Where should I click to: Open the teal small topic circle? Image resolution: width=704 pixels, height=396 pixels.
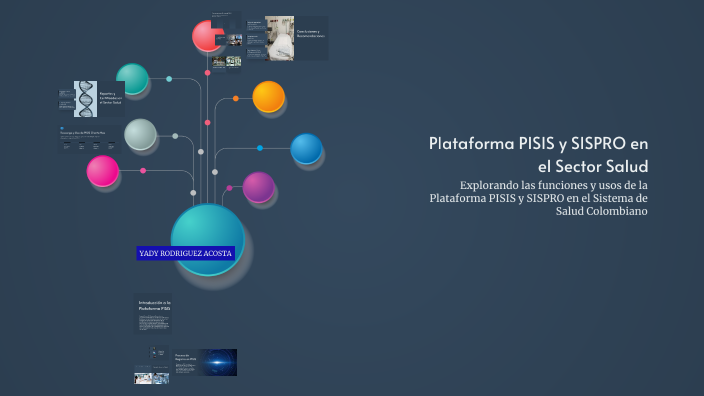[x=132, y=79]
